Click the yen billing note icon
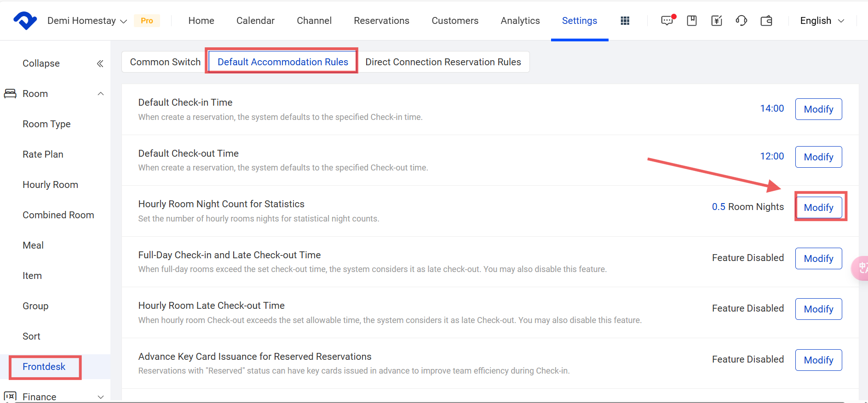Screen dimensions: 868x403 (x=716, y=21)
